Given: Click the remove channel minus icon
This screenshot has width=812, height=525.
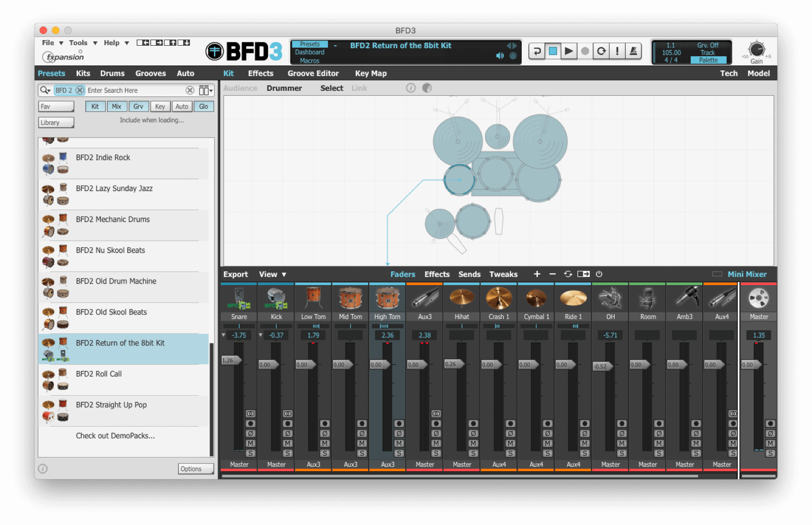Looking at the screenshot, I should [x=552, y=274].
